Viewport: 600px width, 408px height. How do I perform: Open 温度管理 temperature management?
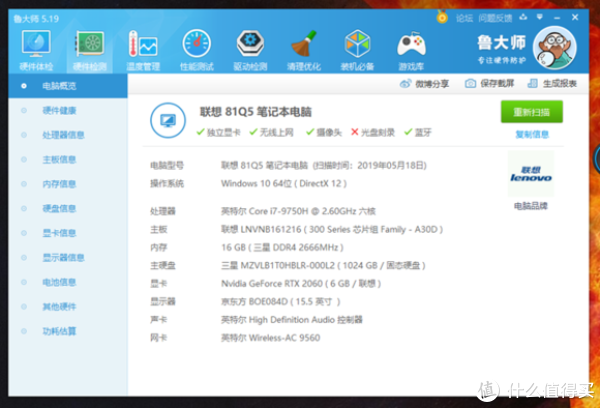pos(143,51)
